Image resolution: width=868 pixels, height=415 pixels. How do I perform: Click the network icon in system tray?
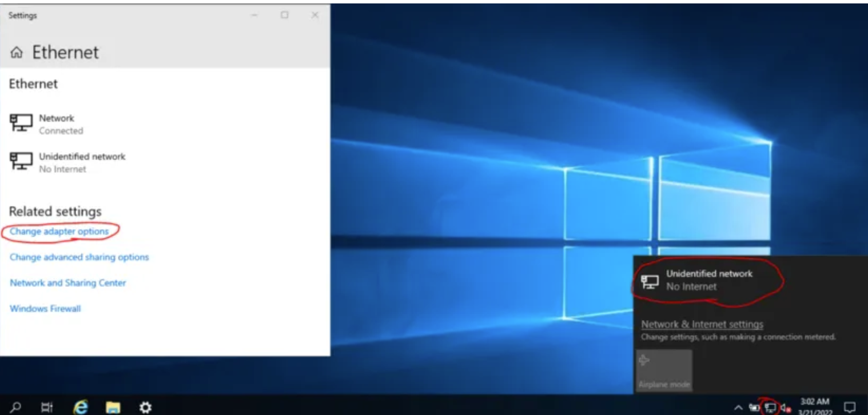click(x=770, y=408)
